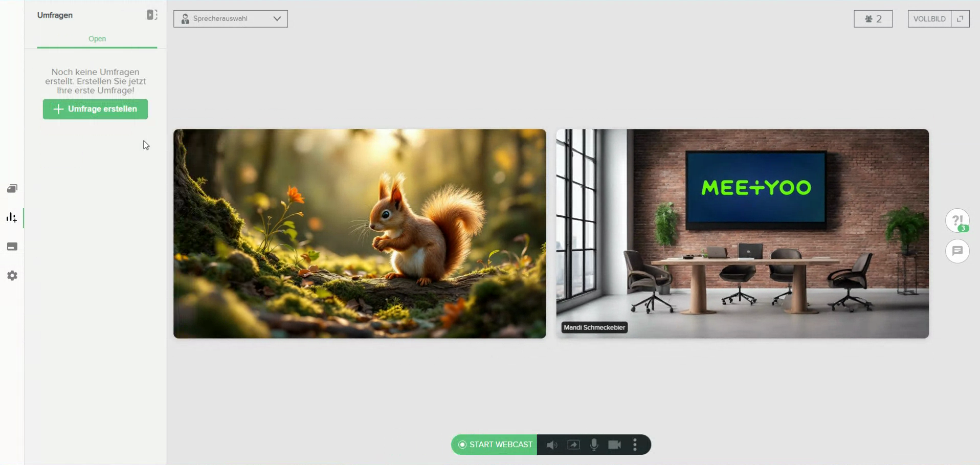Open the Q&A panel with badge 3
The height and width of the screenshot is (465, 980).
pyautogui.click(x=957, y=220)
